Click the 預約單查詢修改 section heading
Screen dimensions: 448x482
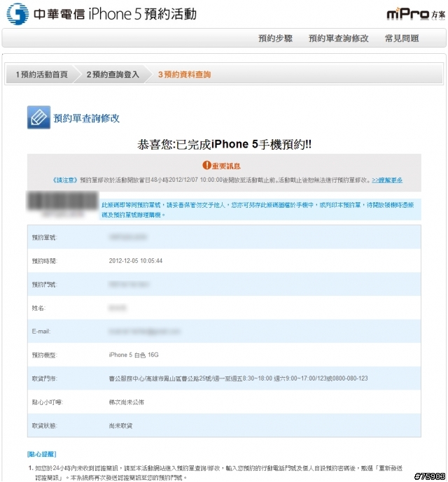click(87, 118)
